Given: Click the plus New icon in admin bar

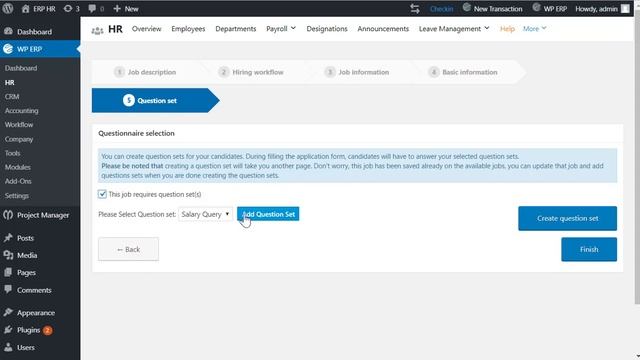Looking at the screenshot, I should [117, 9].
